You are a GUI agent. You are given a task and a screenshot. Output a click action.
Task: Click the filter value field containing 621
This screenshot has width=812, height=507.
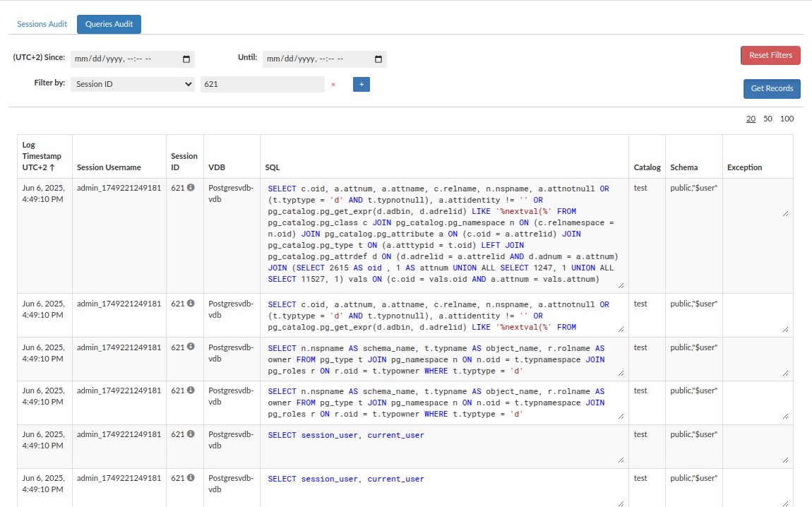(x=263, y=84)
